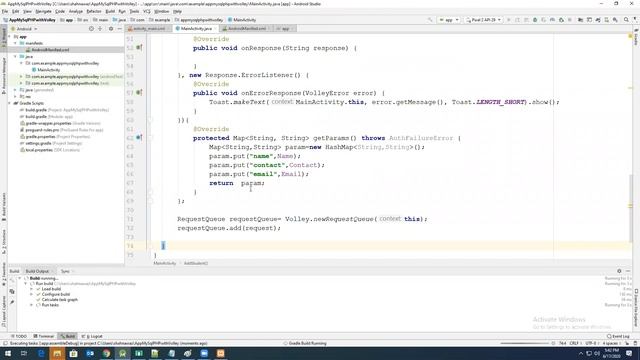This screenshot has width=640, height=360.
Task: Open the Android project view dropdown
Action: click(24, 29)
